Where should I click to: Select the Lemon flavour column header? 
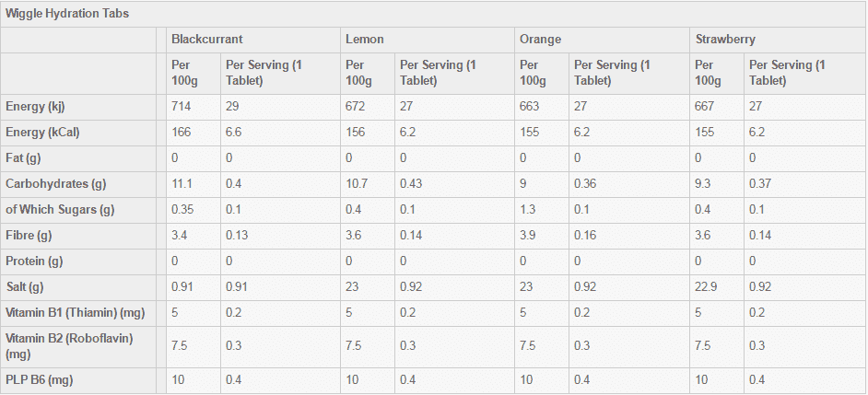pyautogui.click(x=365, y=40)
